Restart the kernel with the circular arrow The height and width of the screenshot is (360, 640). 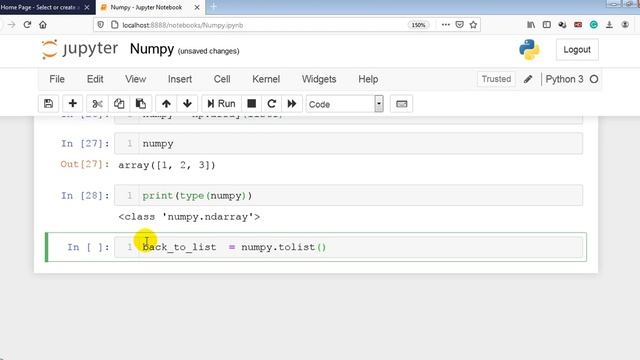[271, 104]
